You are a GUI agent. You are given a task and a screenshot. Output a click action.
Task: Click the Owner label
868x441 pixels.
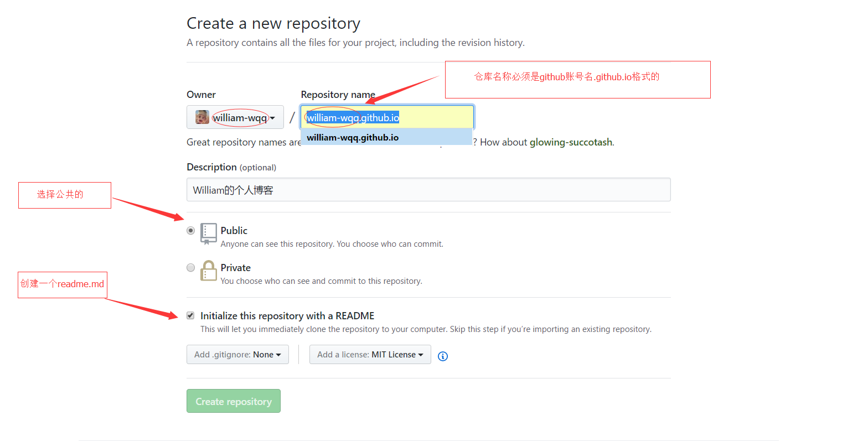point(201,95)
